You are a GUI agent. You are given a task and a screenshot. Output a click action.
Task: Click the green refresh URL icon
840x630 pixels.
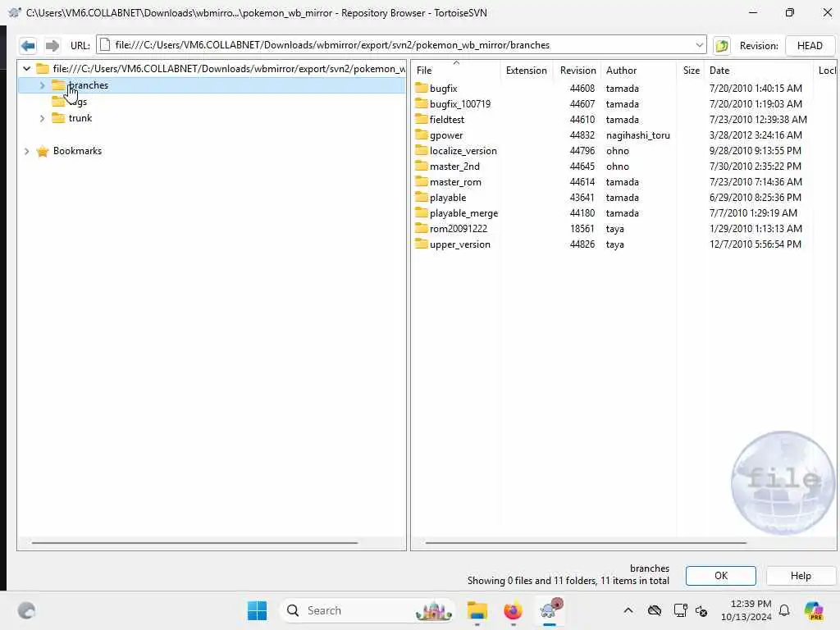pyautogui.click(x=722, y=46)
